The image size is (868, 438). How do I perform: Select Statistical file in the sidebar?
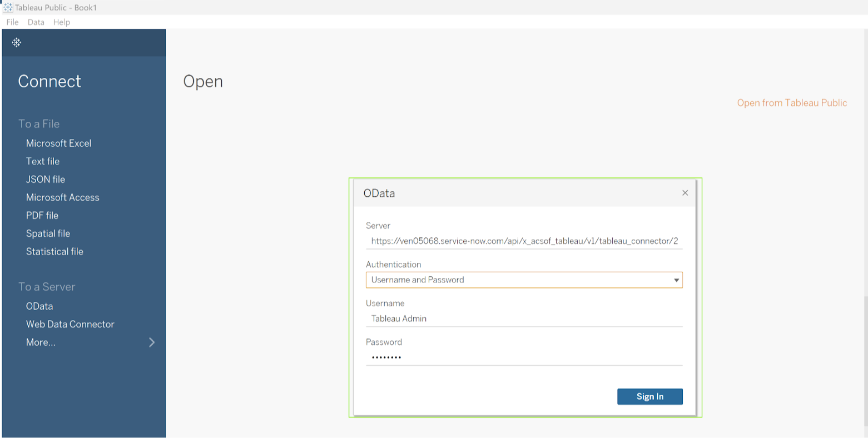[x=54, y=251]
